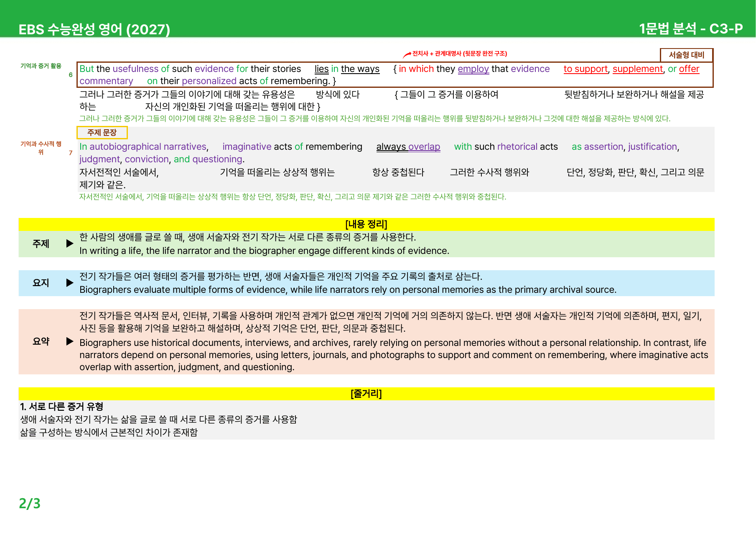
Task: Click the red curved arrow annotation icon
Action: tap(407, 55)
